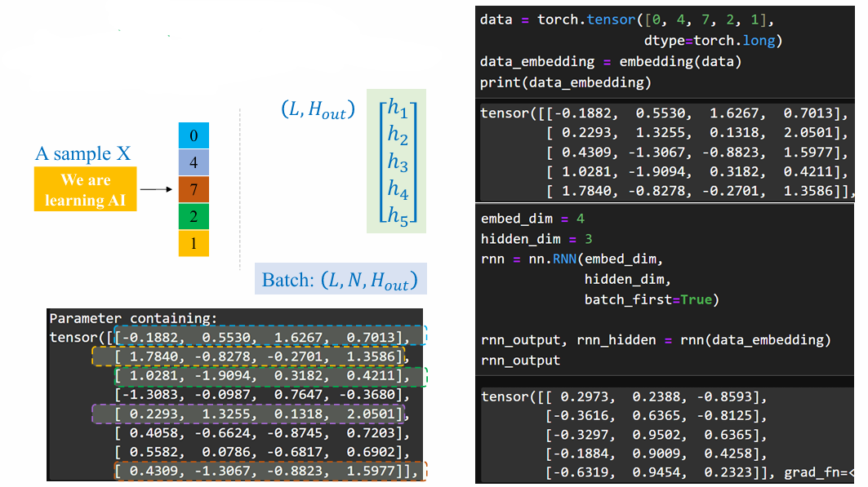Click the row starting with 0.5582
The height and width of the screenshot is (487, 868).
click(x=262, y=452)
